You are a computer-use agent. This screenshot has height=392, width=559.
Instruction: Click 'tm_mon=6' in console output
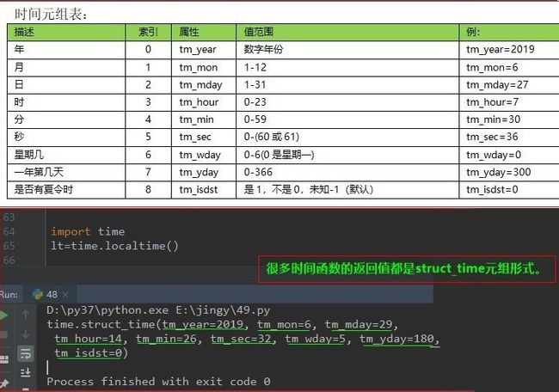click(x=284, y=324)
